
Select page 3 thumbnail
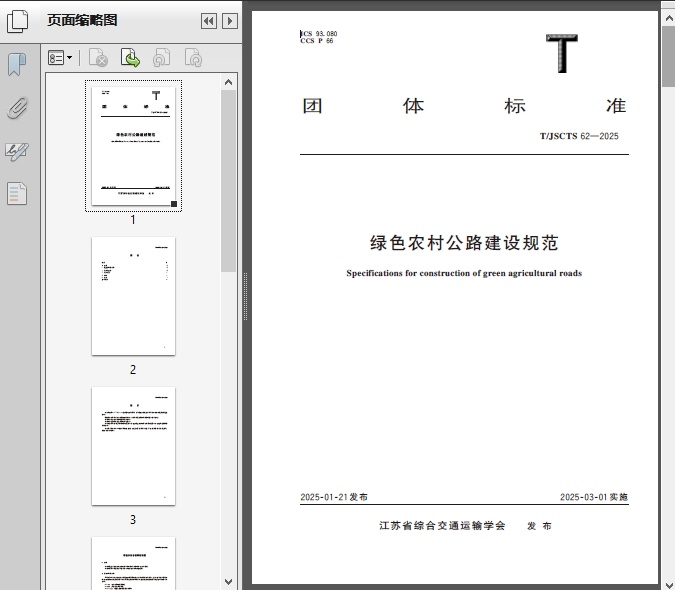[x=133, y=446]
